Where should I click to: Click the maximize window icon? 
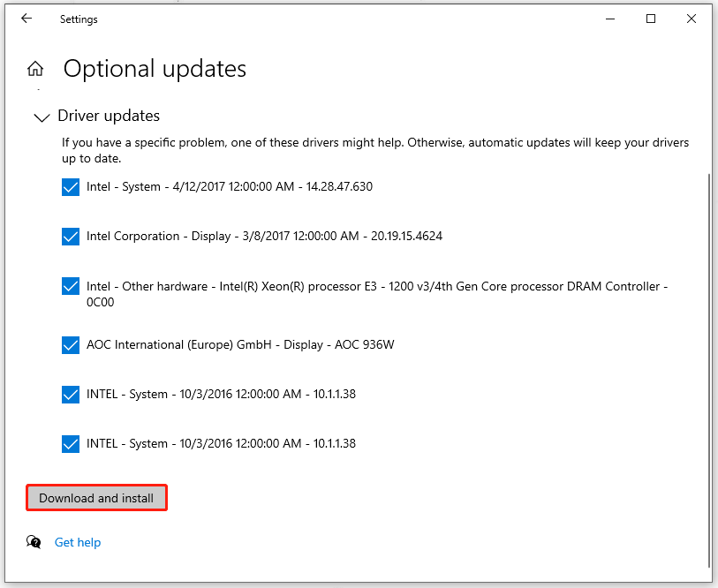point(651,19)
